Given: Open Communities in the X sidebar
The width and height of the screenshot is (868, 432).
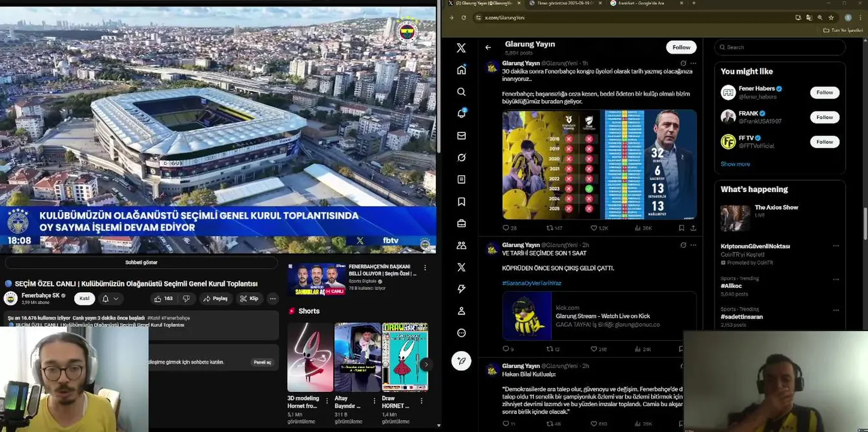Looking at the screenshot, I should tap(461, 245).
